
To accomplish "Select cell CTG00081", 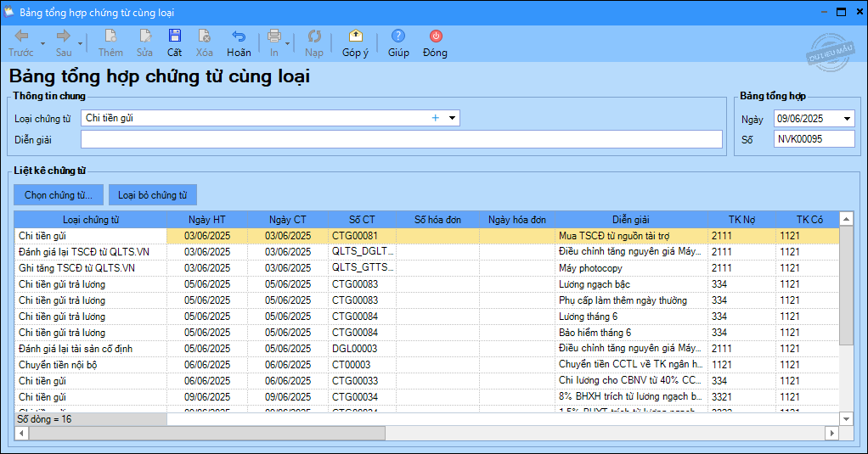I will click(362, 236).
